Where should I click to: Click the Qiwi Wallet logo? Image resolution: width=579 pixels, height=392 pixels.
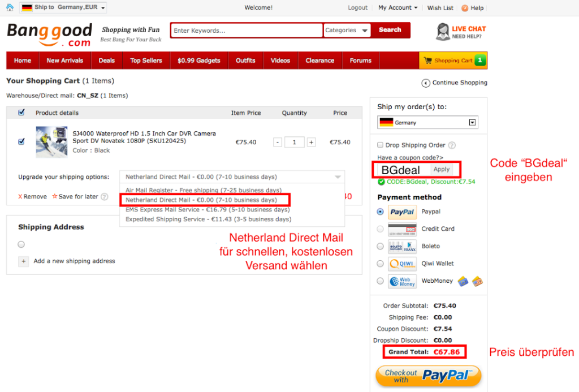pyautogui.click(x=402, y=264)
